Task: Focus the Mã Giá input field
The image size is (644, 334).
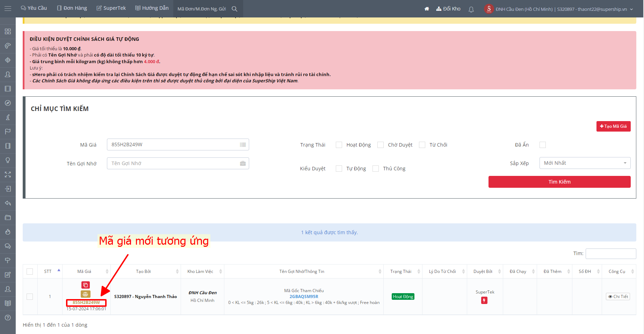Action: point(178,144)
